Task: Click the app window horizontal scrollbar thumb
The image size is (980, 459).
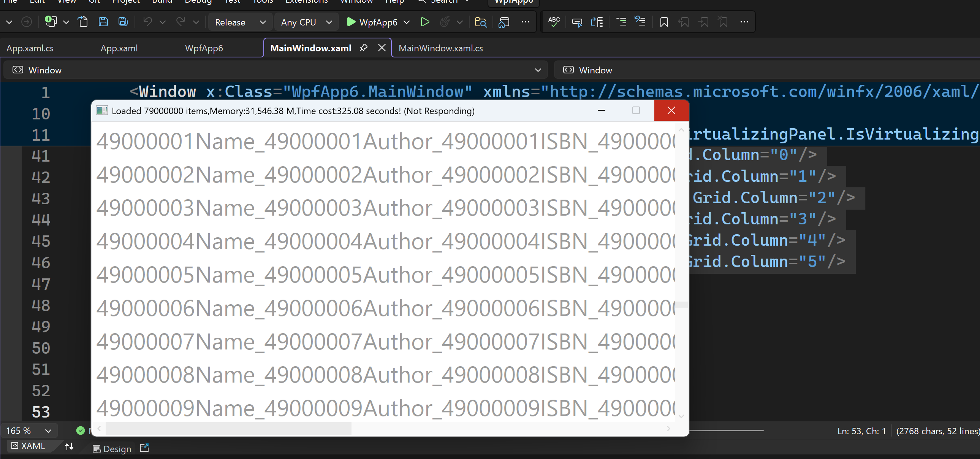Action: tap(228, 429)
